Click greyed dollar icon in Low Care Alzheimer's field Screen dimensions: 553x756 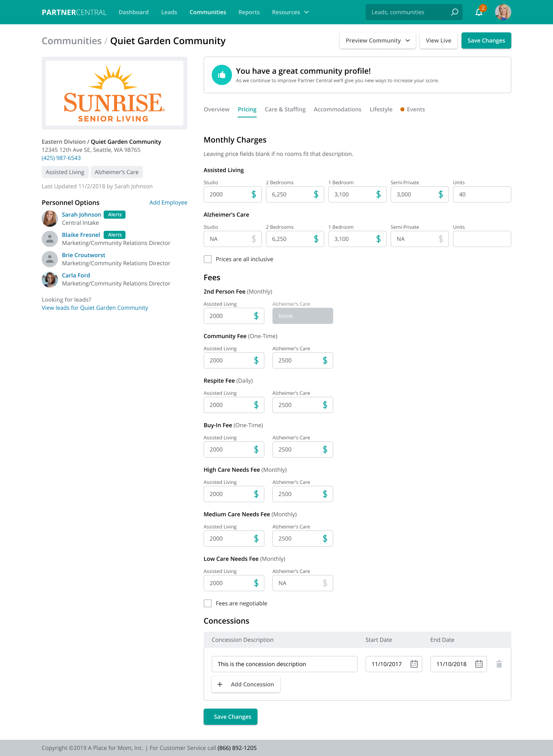[325, 583]
